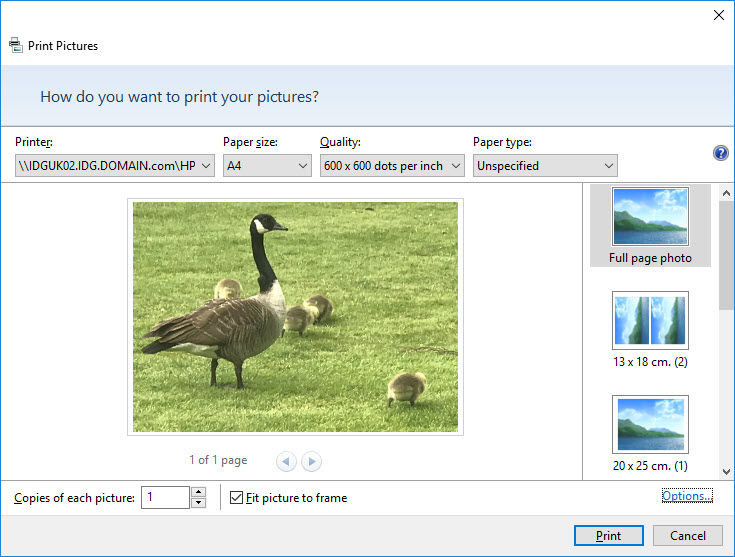Choose the 20 x 25 cm. layout
Screen dimensions: 735x557
[650, 433]
